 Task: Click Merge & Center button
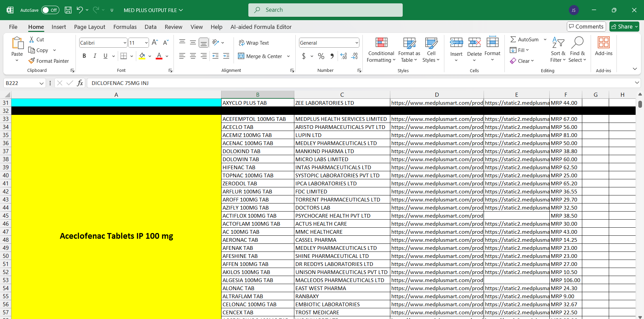[260, 56]
